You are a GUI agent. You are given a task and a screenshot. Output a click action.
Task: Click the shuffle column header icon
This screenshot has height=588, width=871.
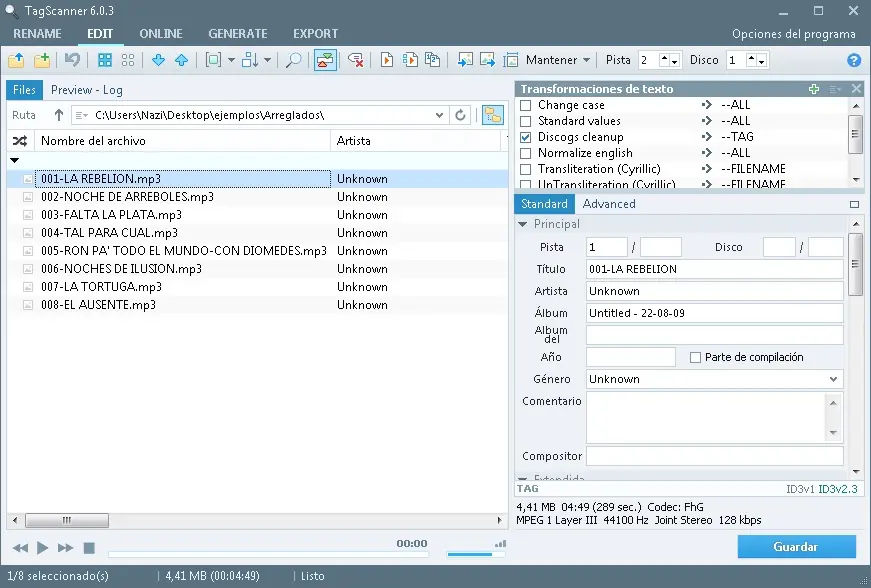(20, 141)
